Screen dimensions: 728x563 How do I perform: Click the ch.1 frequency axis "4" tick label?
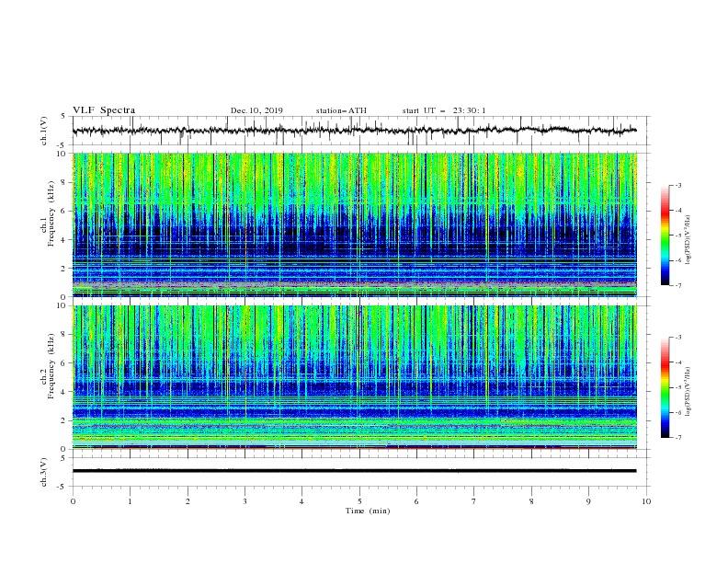[65, 240]
